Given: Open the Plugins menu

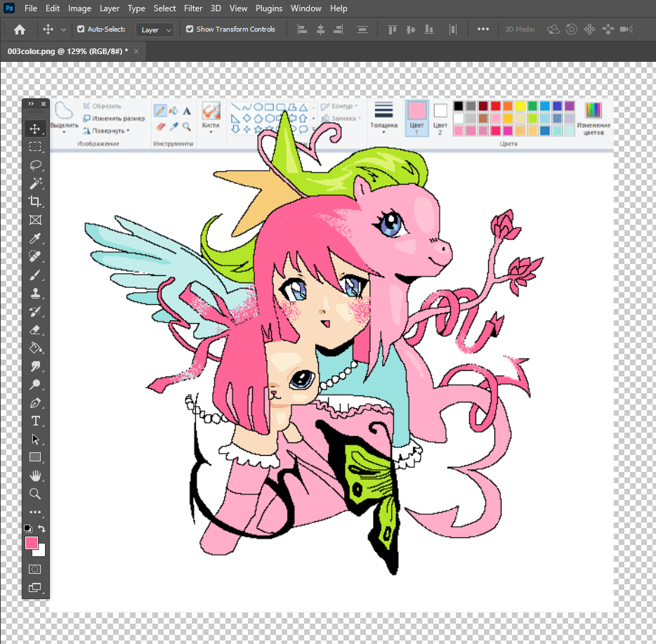Looking at the screenshot, I should tap(269, 8).
